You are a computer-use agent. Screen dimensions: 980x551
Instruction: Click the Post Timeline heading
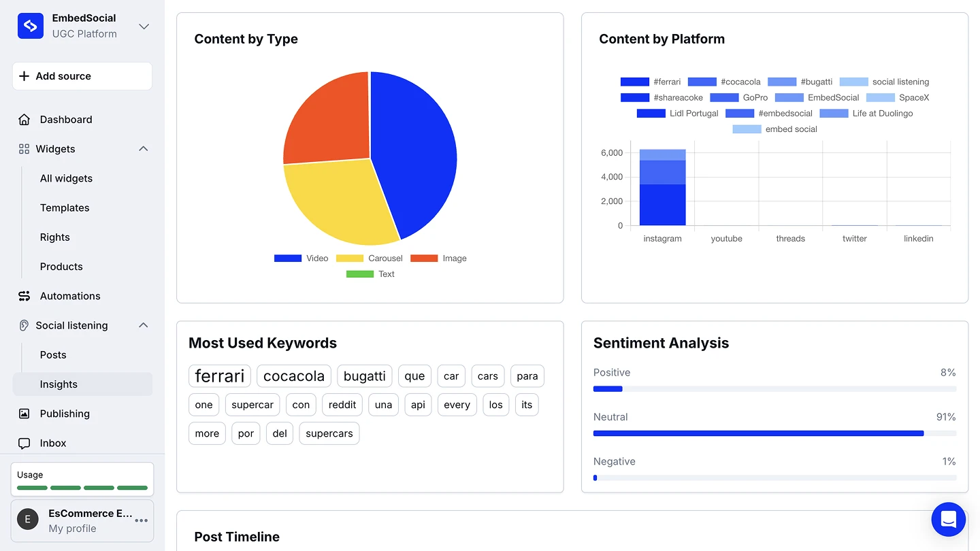[x=237, y=537]
